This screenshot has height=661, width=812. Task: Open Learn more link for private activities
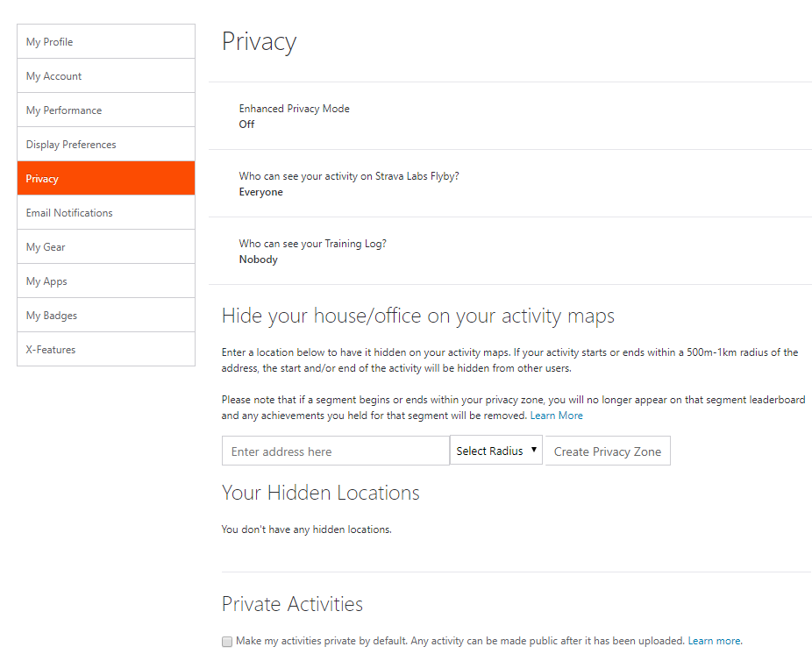(714, 641)
